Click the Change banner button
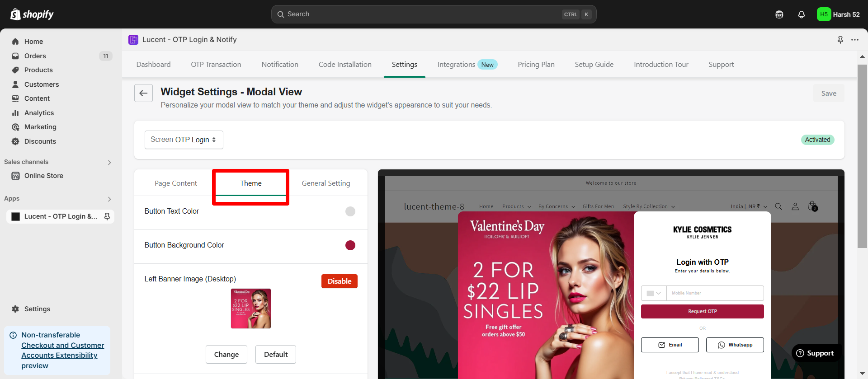Screen dimensions: 868x379 (x=226, y=355)
